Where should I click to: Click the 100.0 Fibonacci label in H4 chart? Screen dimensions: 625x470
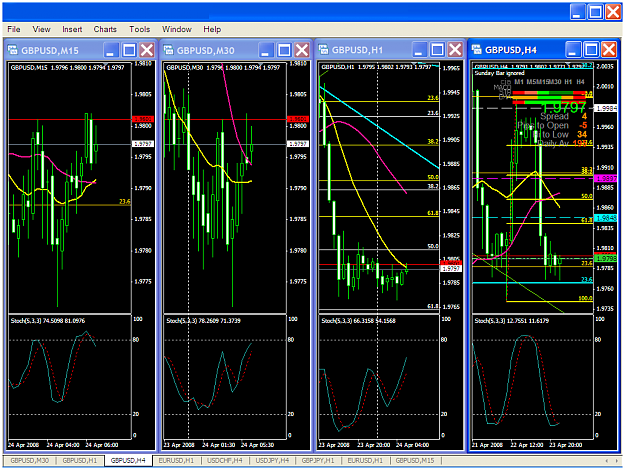585,298
